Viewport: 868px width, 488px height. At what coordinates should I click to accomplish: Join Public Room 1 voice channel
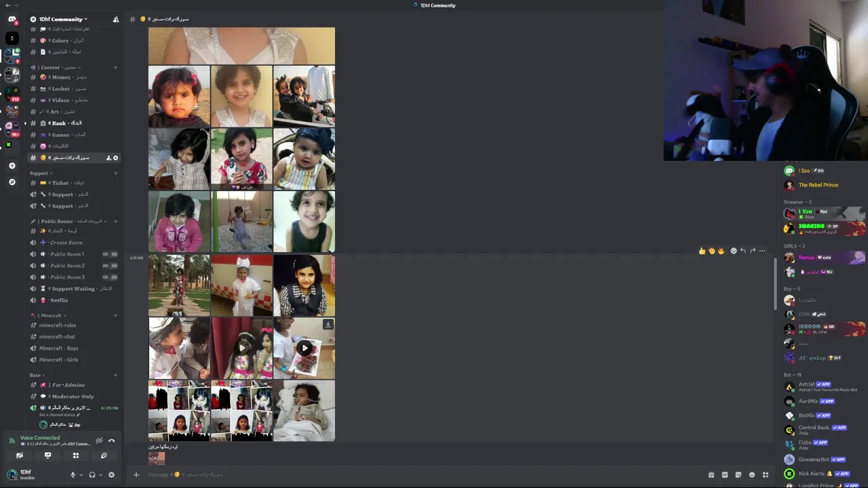[74, 254]
